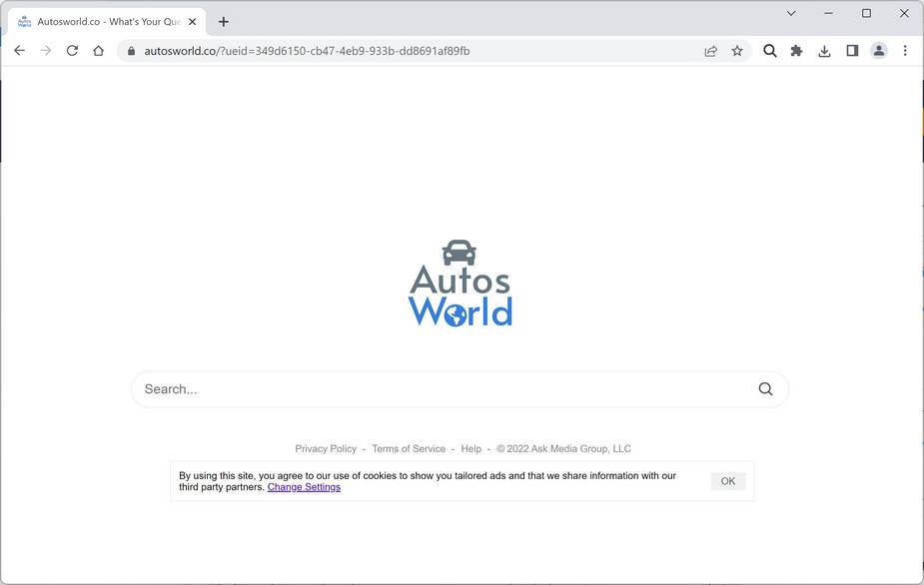Open Chrome three-dot menu
The image size is (924, 585).
pos(905,51)
